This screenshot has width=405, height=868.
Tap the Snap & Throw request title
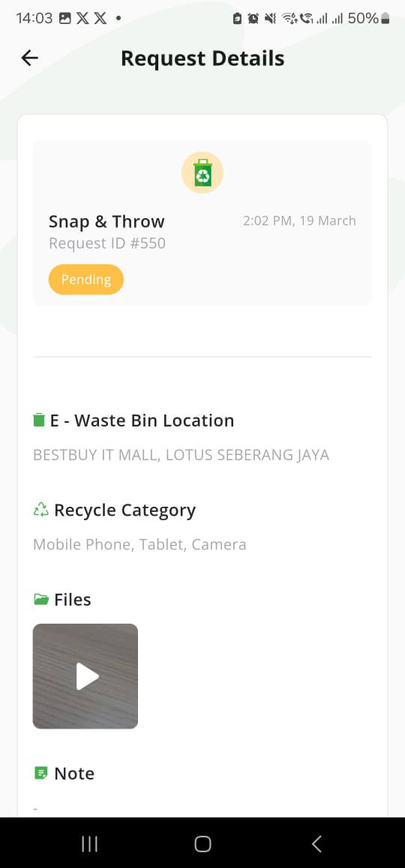[x=106, y=221]
